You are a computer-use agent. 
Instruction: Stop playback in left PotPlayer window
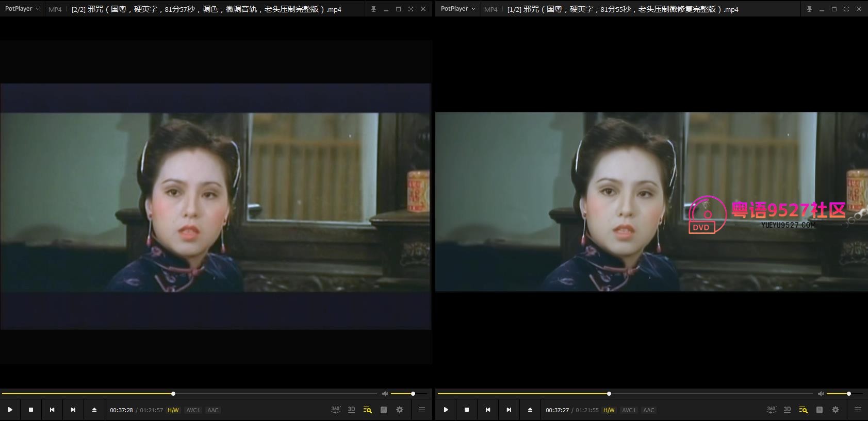[x=31, y=410]
